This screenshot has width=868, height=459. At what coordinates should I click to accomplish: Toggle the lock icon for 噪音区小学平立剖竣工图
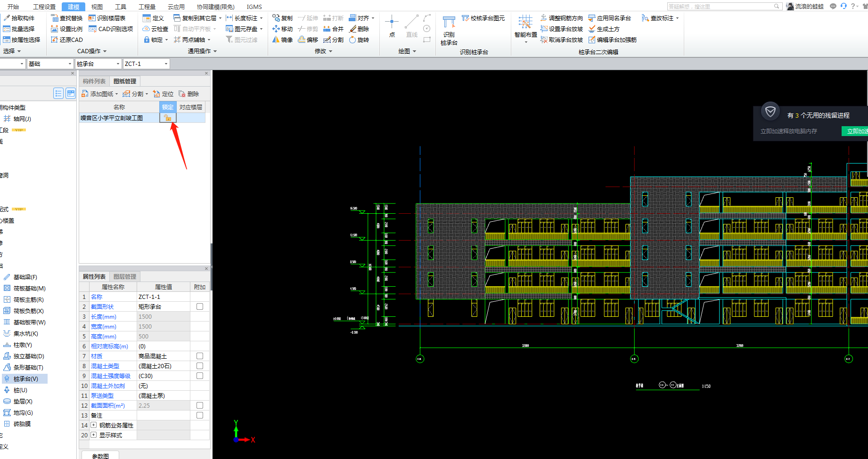[168, 118]
